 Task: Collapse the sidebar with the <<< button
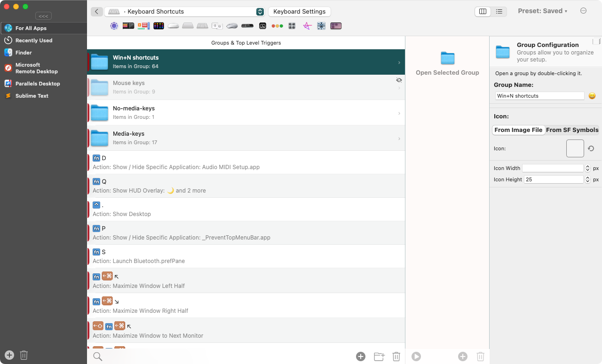43,16
